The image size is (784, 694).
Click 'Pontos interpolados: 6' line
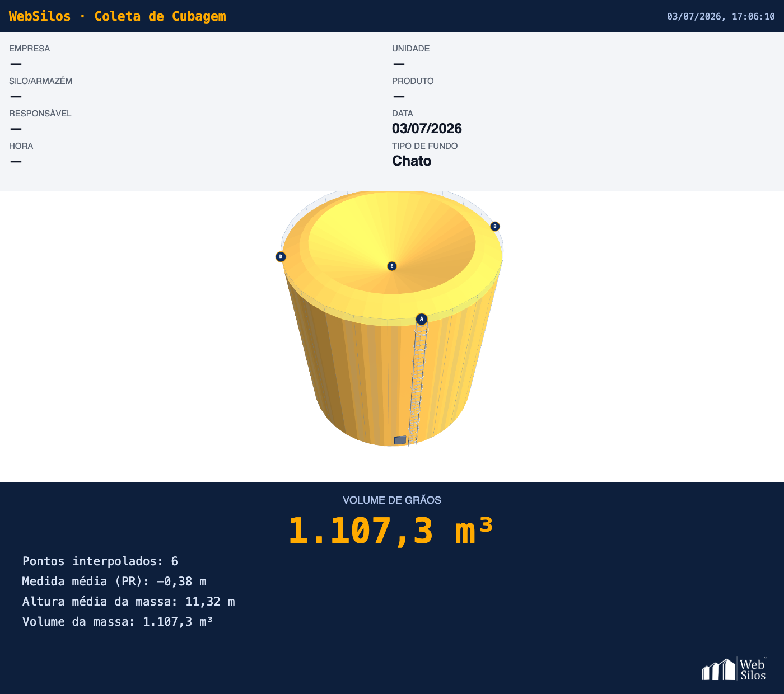click(x=100, y=561)
